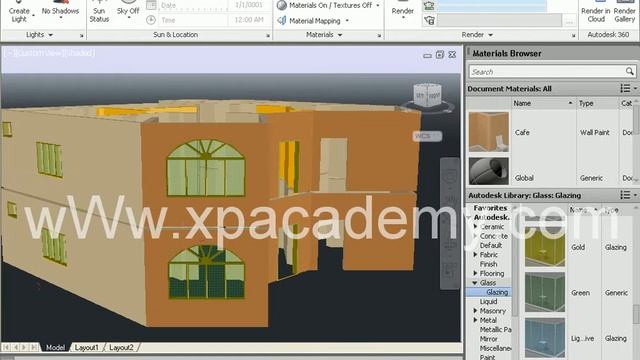The image size is (640, 360).
Task: Switch to the Model tab
Action: tap(55, 347)
